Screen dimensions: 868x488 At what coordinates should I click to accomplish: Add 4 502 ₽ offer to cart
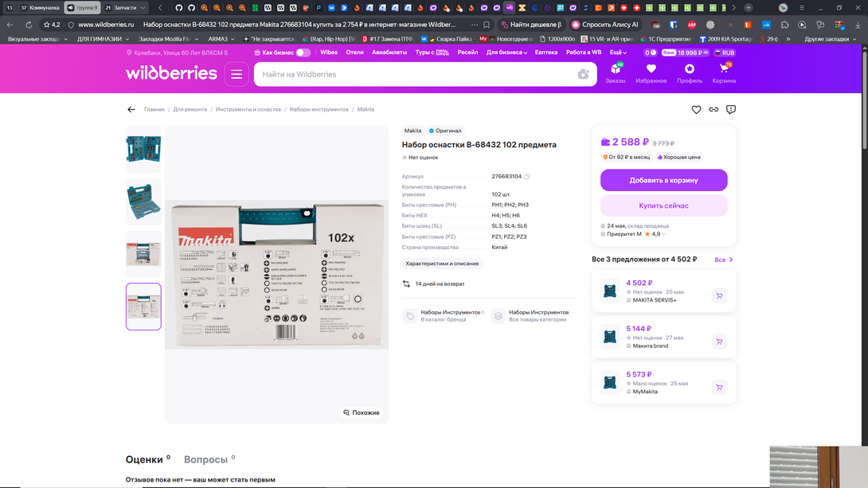[719, 295]
